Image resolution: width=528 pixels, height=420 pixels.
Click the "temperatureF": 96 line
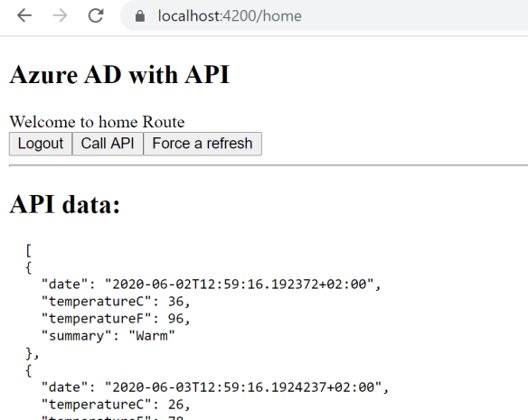tap(116, 319)
